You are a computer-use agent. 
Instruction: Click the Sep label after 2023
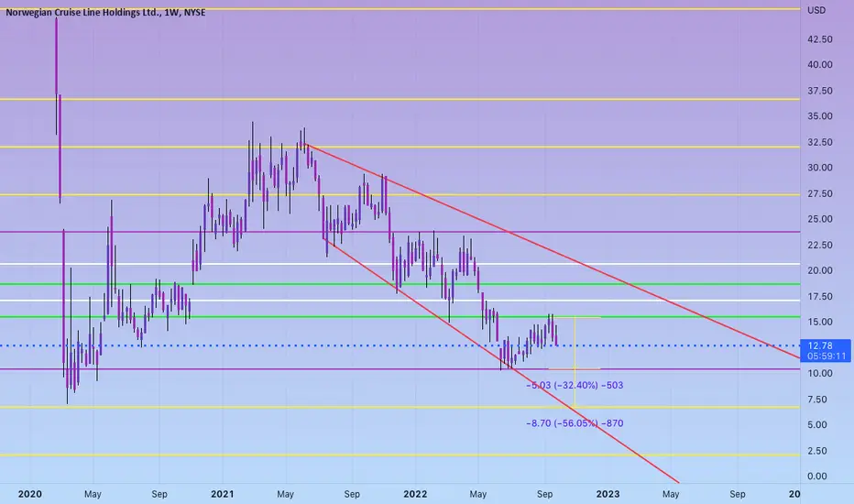(738, 494)
